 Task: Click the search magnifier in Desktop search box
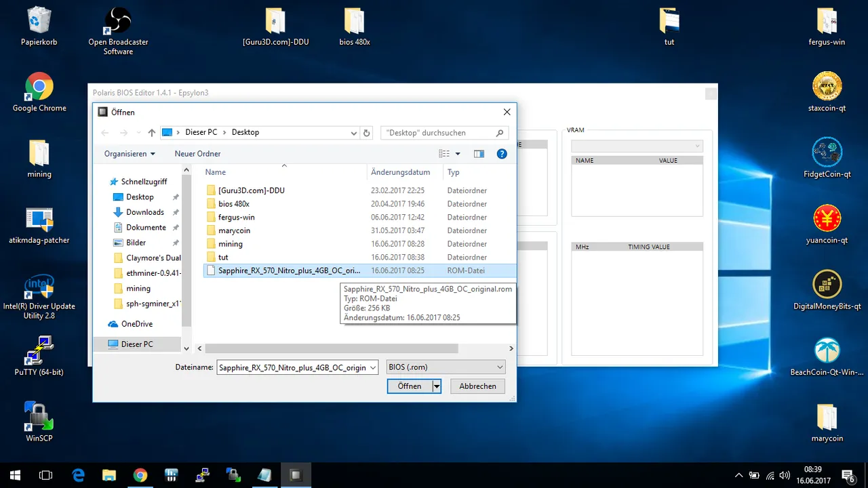tap(500, 133)
